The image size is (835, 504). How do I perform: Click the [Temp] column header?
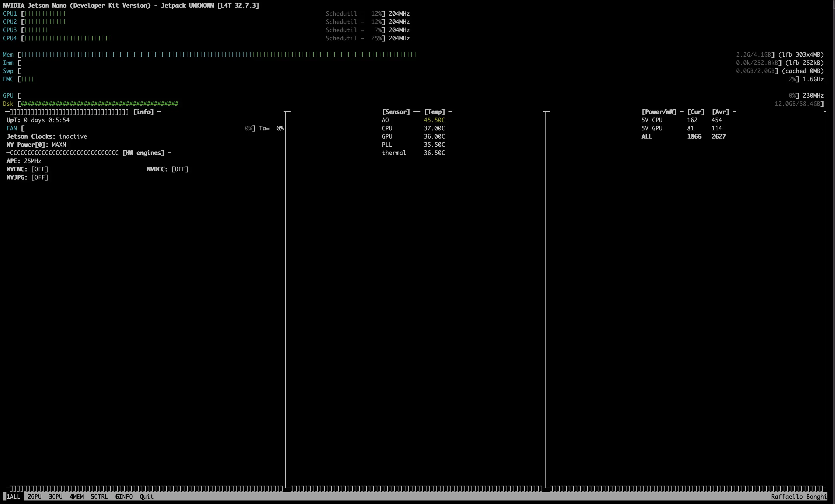tap(434, 112)
